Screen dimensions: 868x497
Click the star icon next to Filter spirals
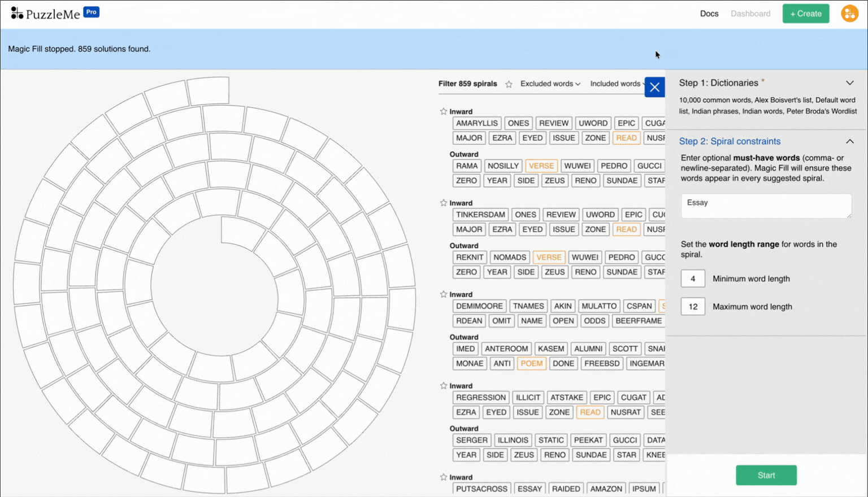coord(509,84)
